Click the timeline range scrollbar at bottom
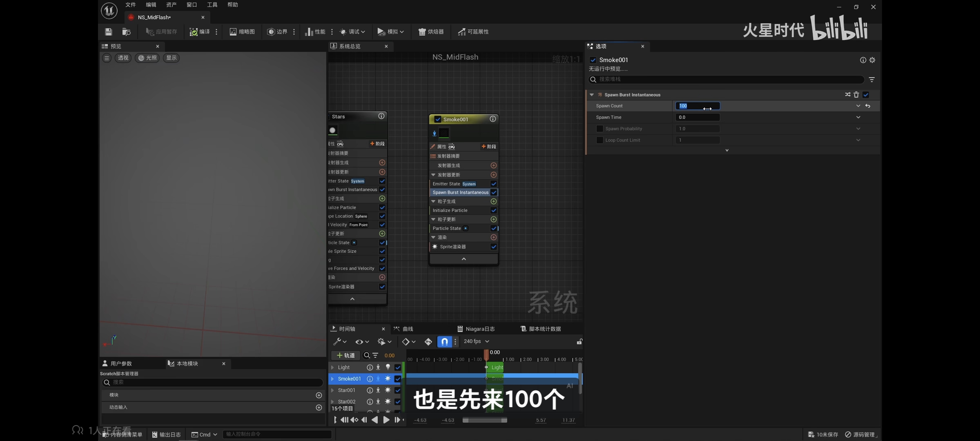This screenshot has height=441, width=980. tap(485, 420)
